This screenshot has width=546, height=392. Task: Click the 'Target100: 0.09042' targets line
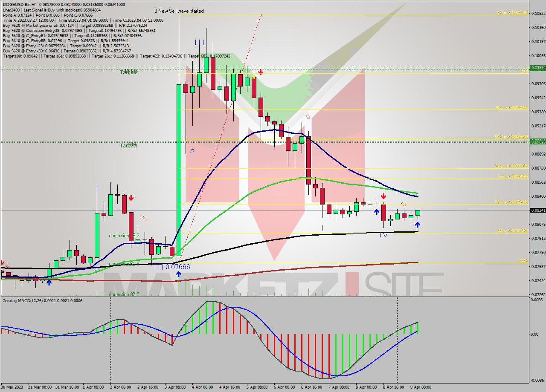click(116, 56)
